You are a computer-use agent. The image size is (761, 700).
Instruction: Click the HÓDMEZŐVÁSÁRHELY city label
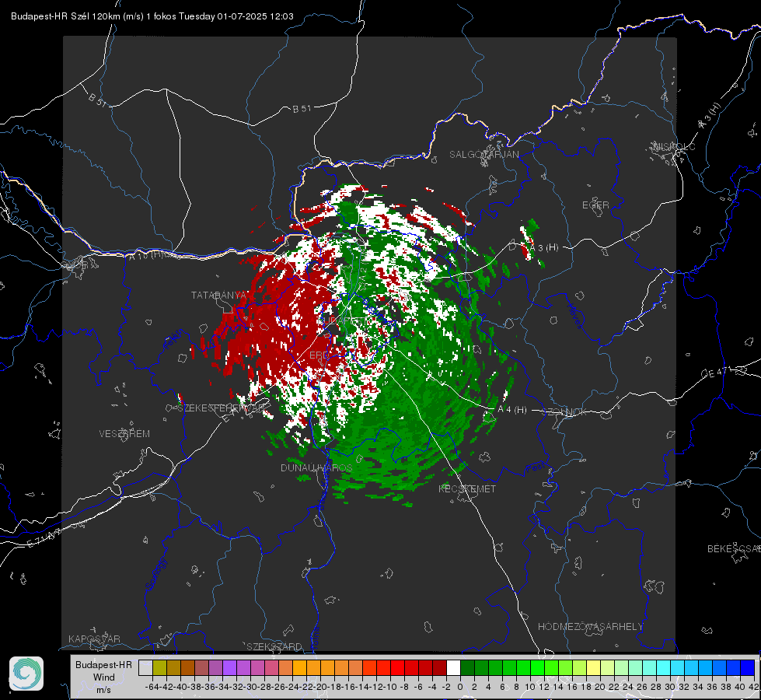point(590,626)
